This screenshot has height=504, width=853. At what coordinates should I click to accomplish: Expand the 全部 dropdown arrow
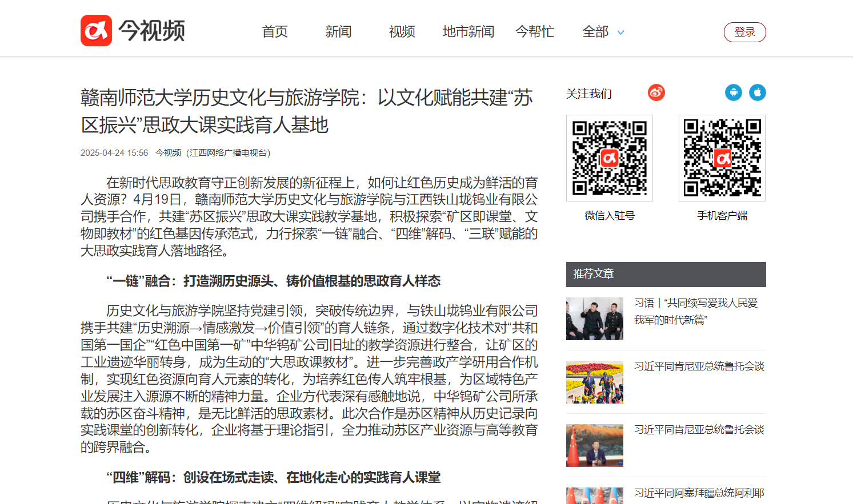pos(621,33)
